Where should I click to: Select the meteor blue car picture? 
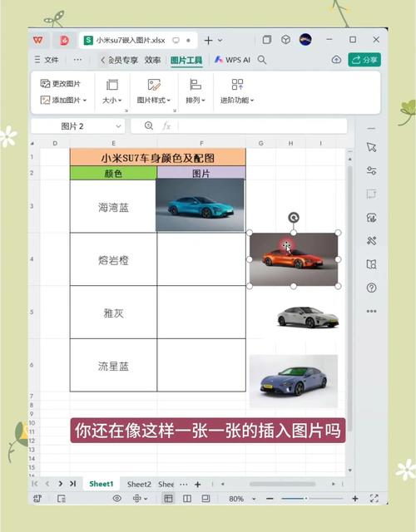[294, 381]
